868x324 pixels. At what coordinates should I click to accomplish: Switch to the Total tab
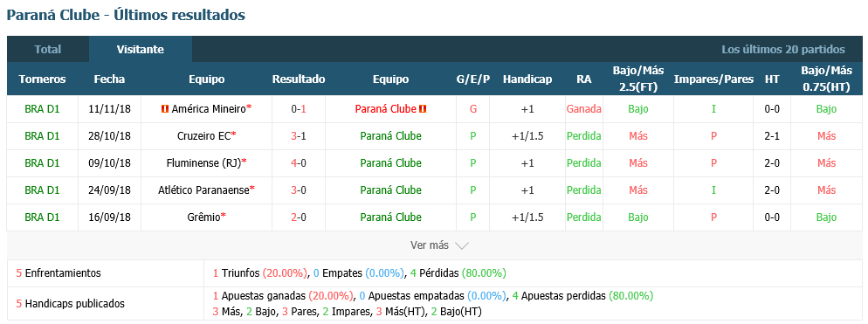click(x=48, y=49)
